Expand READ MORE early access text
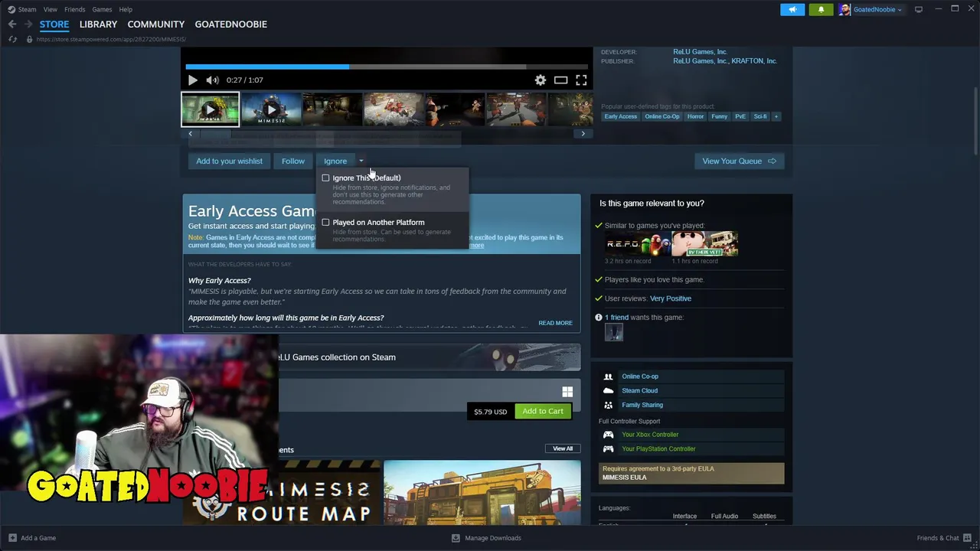This screenshot has width=980, height=551. [555, 323]
